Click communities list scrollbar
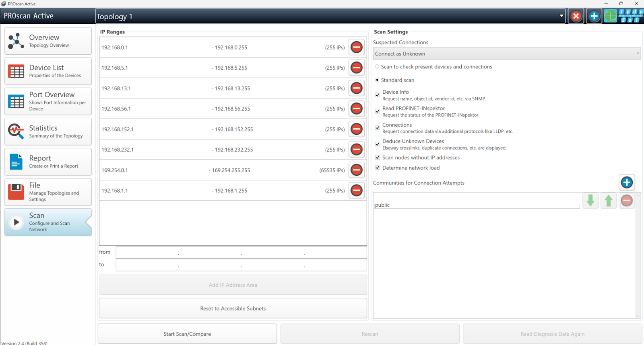 click(x=638, y=256)
